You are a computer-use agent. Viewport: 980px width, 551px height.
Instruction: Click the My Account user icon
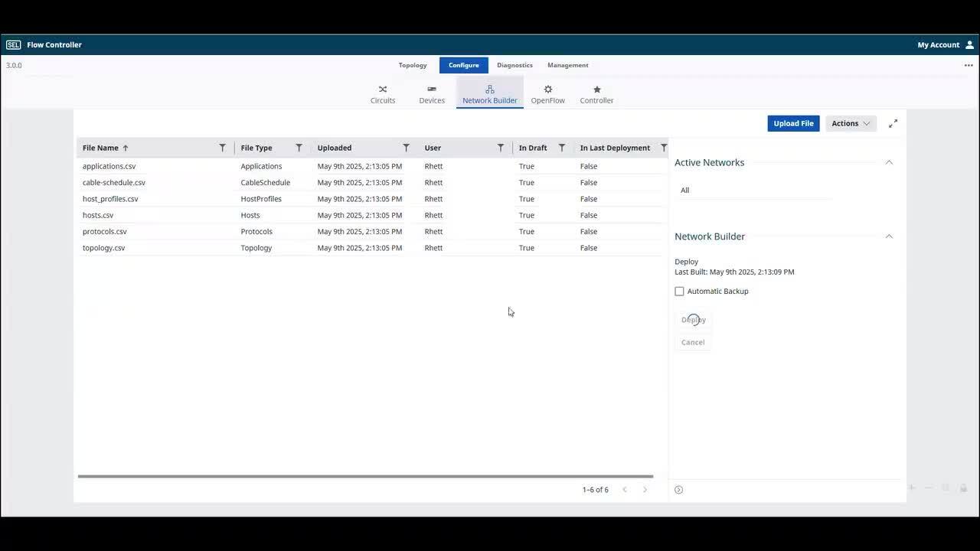(969, 45)
